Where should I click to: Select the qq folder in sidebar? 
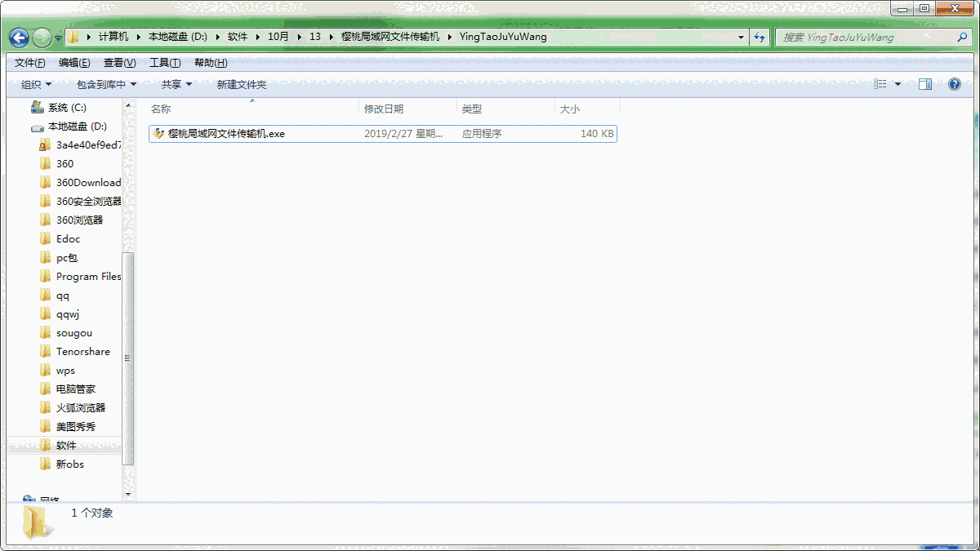coord(63,295)
